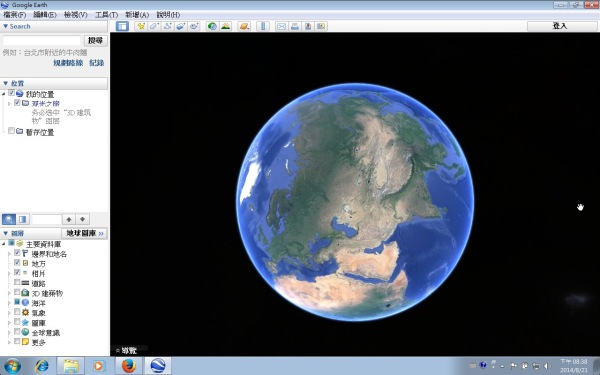Select the Add Polygon tool
The image size is (600, 375).
click(154, 26)
